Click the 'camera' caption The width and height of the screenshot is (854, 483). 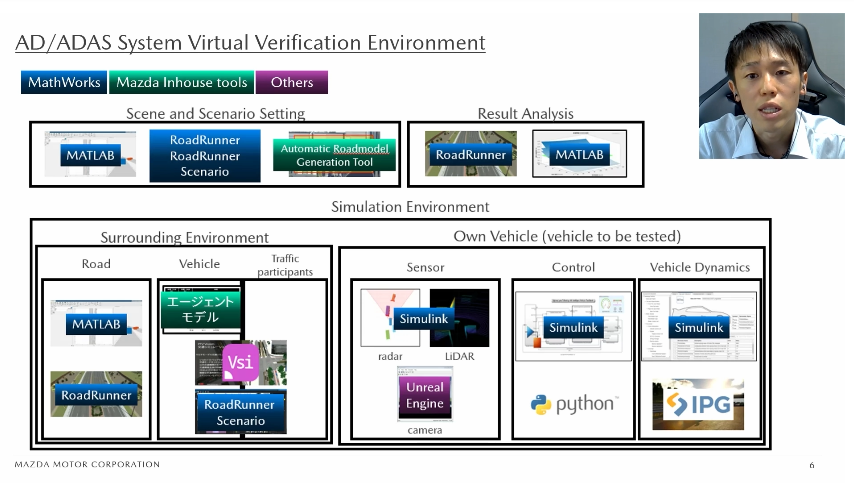pyautogui.click(x=425, y=430)
